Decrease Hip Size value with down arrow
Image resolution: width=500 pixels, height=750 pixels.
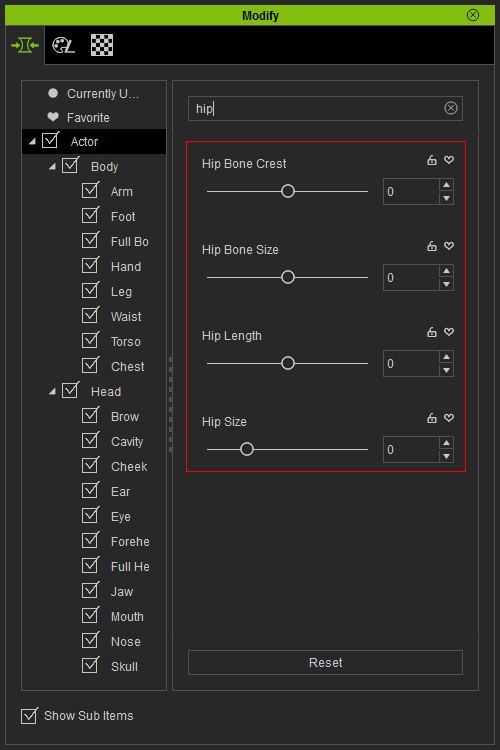pos(446,456)
